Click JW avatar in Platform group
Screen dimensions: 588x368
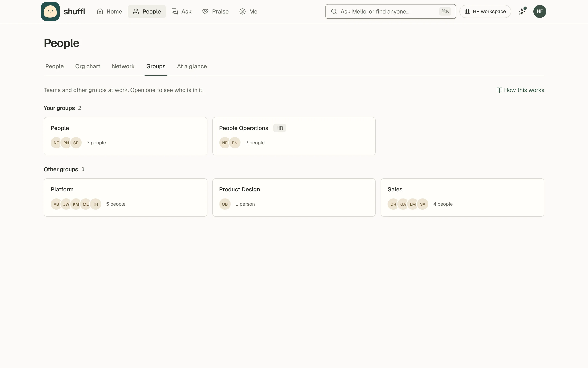point(66,204)
